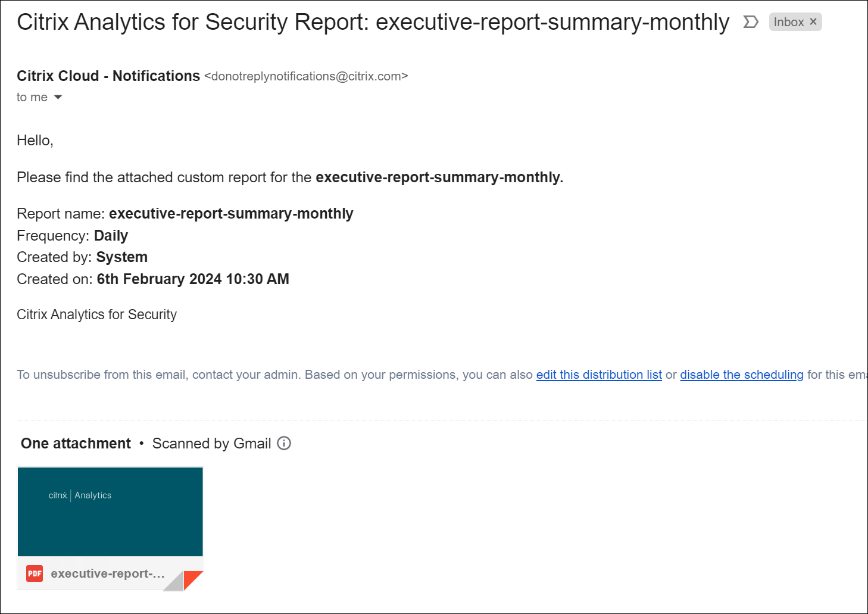The height and width of the screenshot is (614, 868).
Task: Click the info icon beside Scanned by Gmail
Action: [x=284, y=443]
